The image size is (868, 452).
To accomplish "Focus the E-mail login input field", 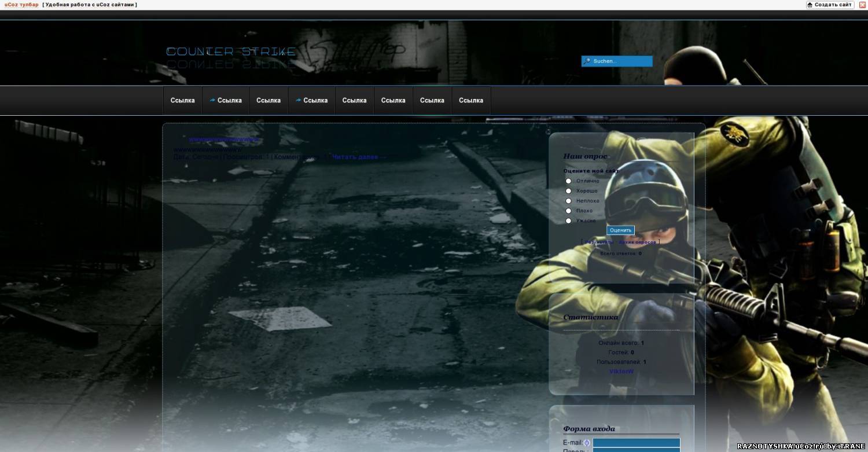I will (637, 443).
